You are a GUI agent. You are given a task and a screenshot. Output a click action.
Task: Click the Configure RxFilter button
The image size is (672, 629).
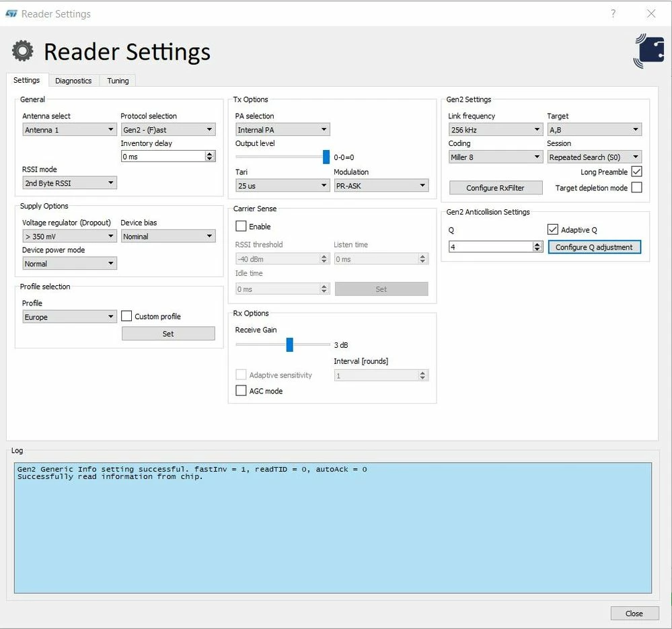click(496, 188)
